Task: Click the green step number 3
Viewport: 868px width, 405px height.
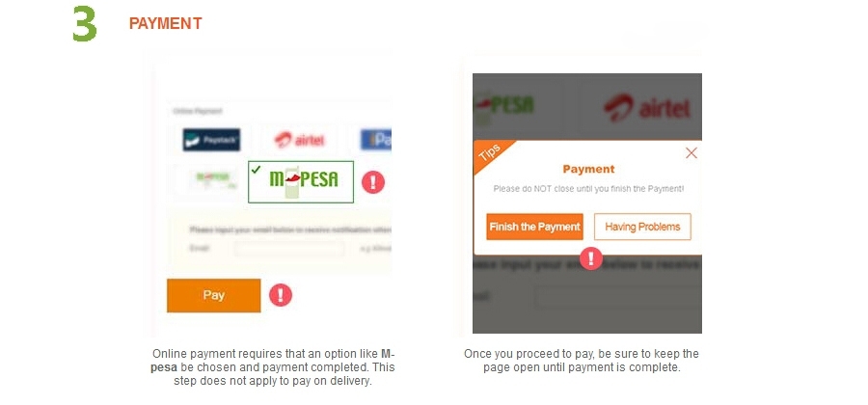Action: [x=85, y=23]
